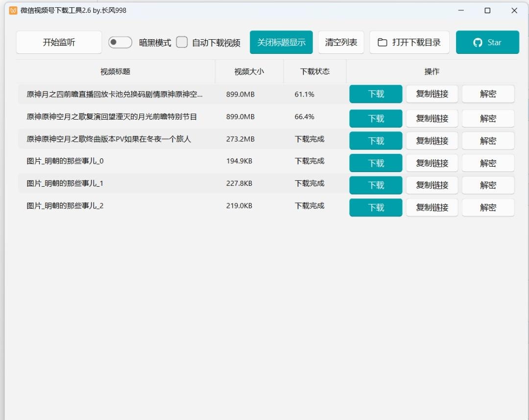
Task: Click 下载完成 status for 终曲版本PV row
Action: click(310, 139)
